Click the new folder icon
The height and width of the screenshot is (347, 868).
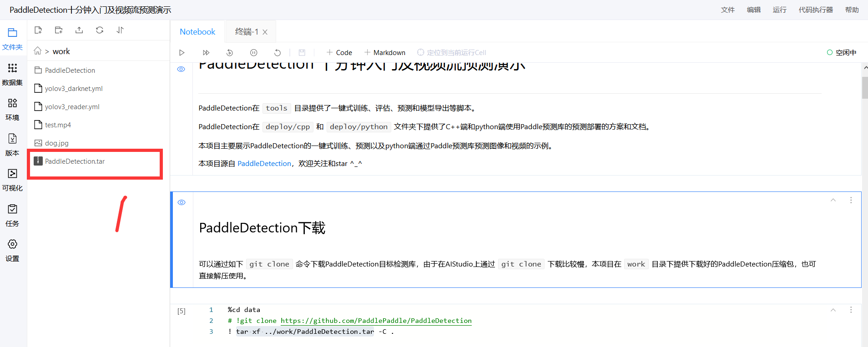[x=59, y=30]
